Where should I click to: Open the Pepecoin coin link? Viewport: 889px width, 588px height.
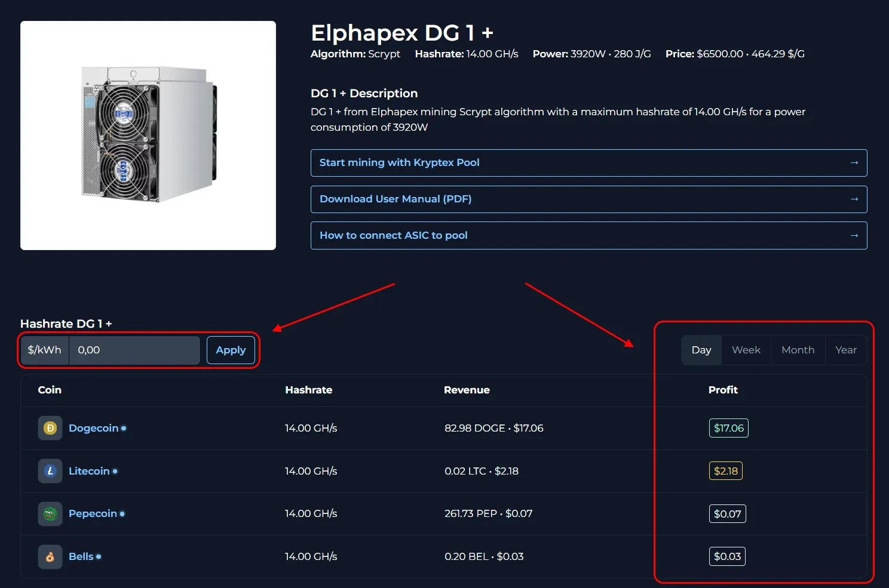93,514
